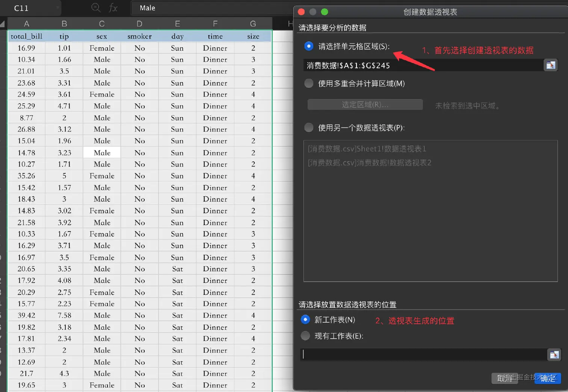Select column D header
The height and width of the screenshot is (392, 568).
tap(139, 24)
